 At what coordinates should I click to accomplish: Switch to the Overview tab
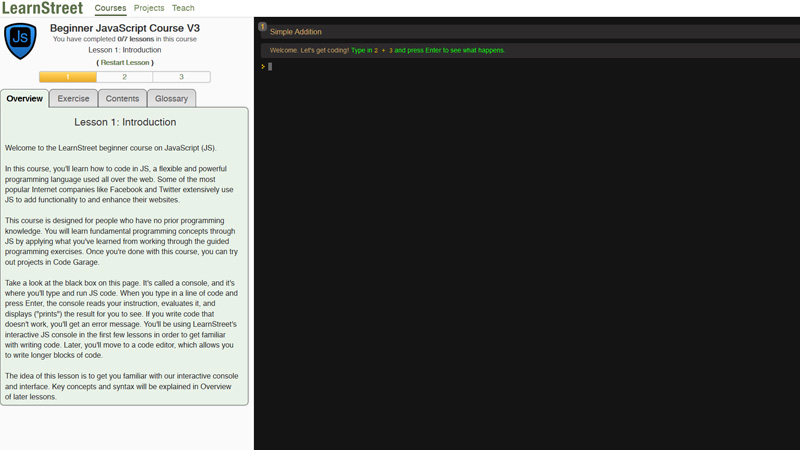tap(24, 98)
